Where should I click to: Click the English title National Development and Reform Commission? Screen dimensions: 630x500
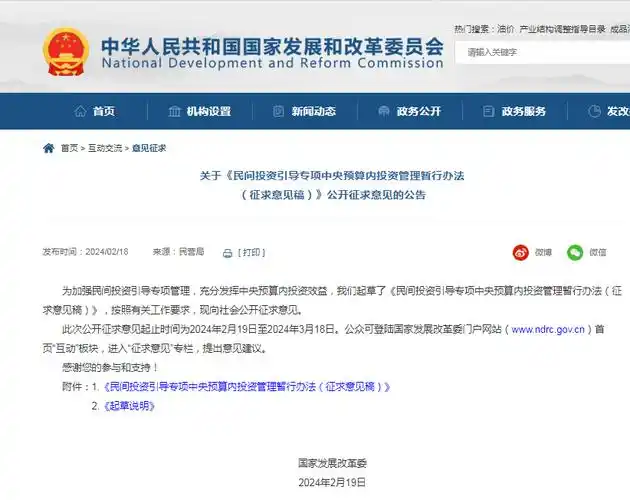[x=272, y=63]
